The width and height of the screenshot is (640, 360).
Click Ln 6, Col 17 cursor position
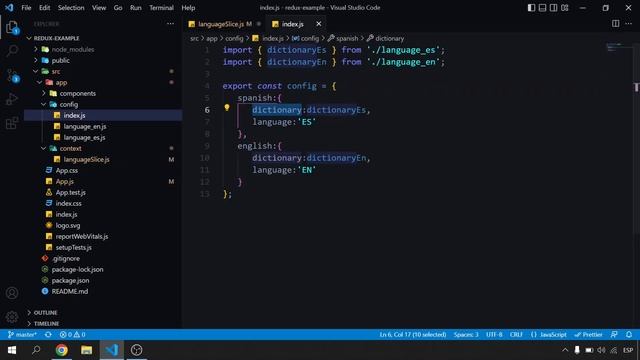coord(413,334)
